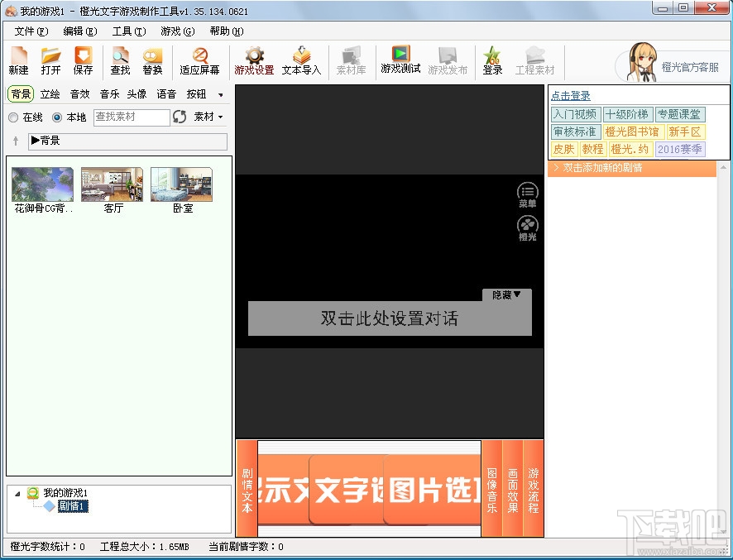733x560 pixels.
Task: Open 十级阶梯 link
Action: (627, 114)
